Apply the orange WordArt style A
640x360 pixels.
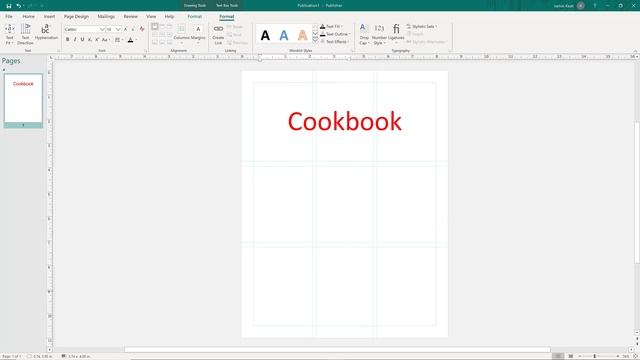[302, 36]
